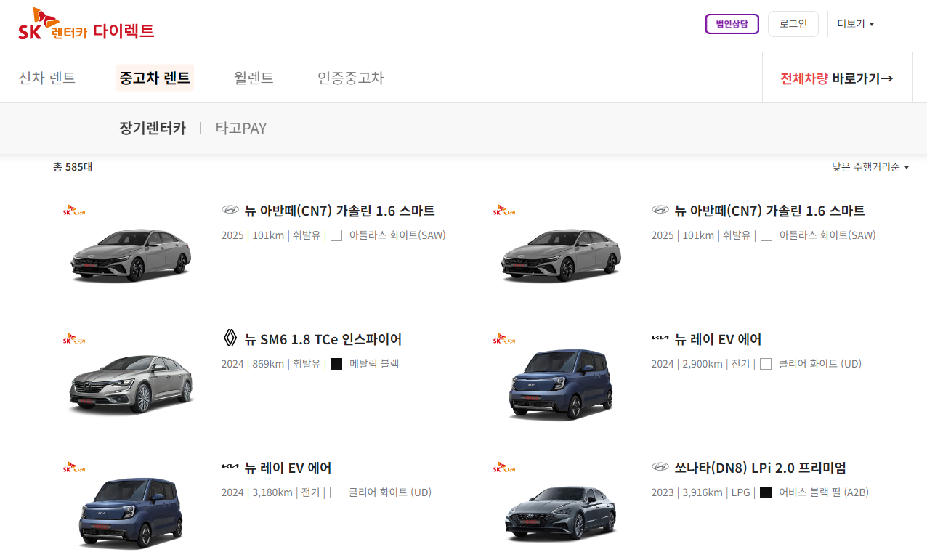
Task: Click the 메탈릭 블랙 color swatch
Action: point(336,364)
